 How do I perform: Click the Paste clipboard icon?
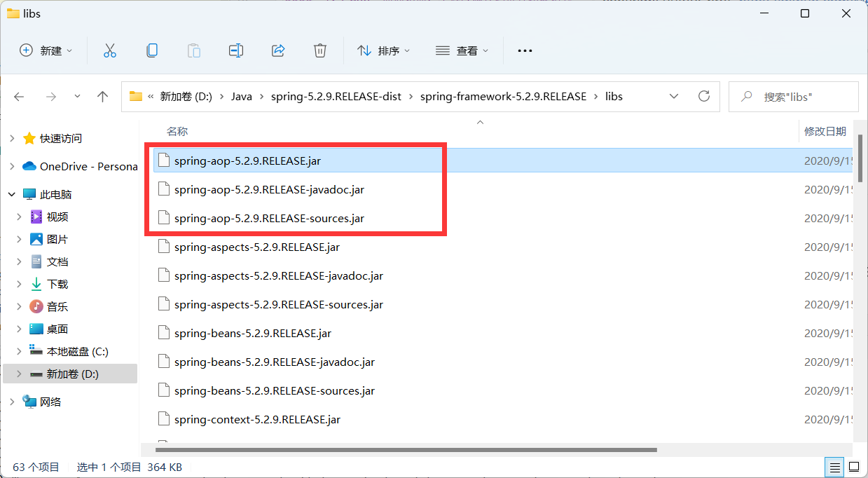click(x=194, y=50)
